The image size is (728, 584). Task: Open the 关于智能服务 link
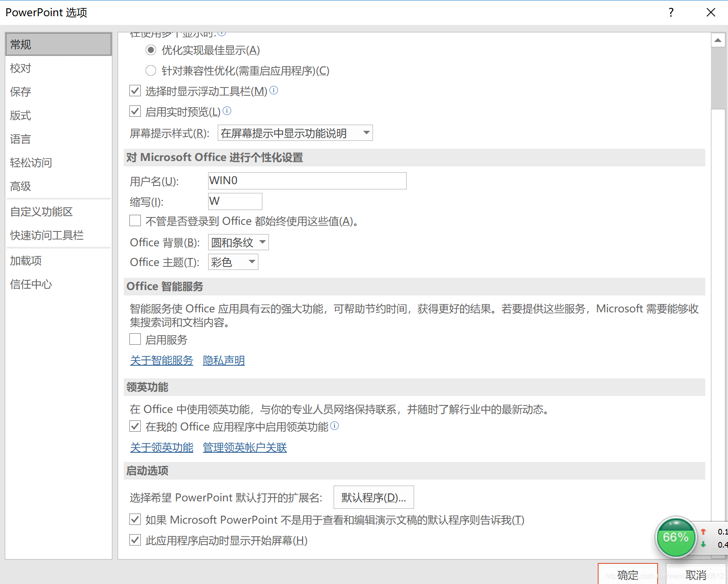pos(162,360)
